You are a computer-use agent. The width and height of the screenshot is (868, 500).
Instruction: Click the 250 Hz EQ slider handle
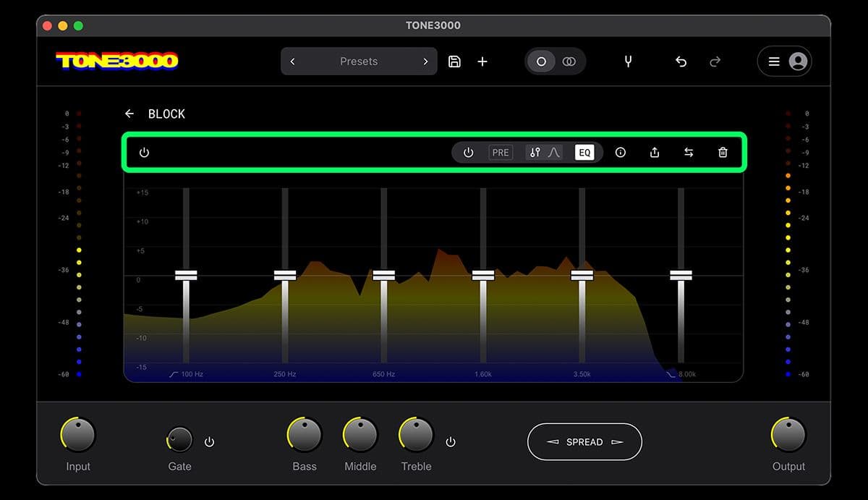pos(285,276)
